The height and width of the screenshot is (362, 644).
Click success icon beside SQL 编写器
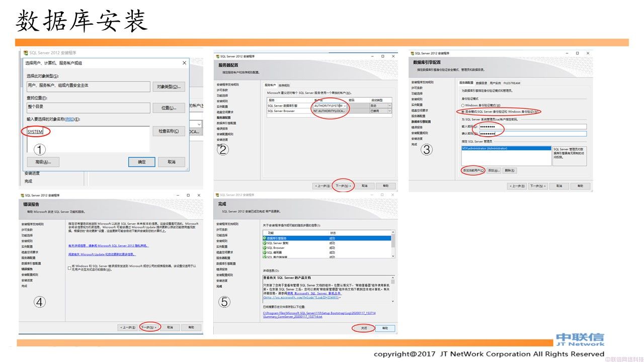(x=265, y=252)
